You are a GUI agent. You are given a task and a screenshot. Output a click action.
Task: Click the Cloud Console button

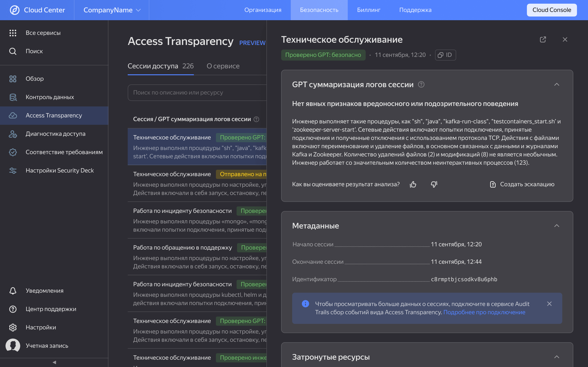[551, 10]
